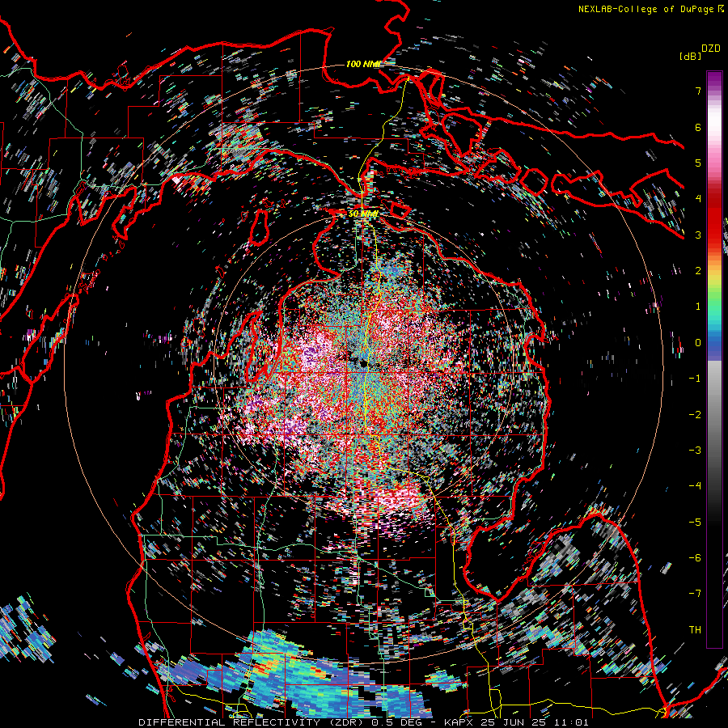This screenshot has height=728, width=728.
Task: Click the 7 value on color scale
Action: pyautogui.click(x=698, y=91)
